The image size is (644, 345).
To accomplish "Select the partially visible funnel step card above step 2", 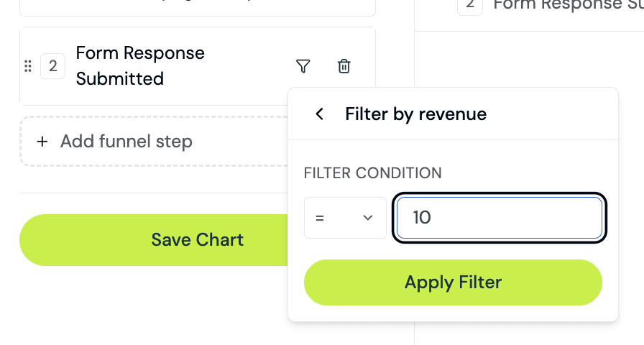I will click(198, 7).
